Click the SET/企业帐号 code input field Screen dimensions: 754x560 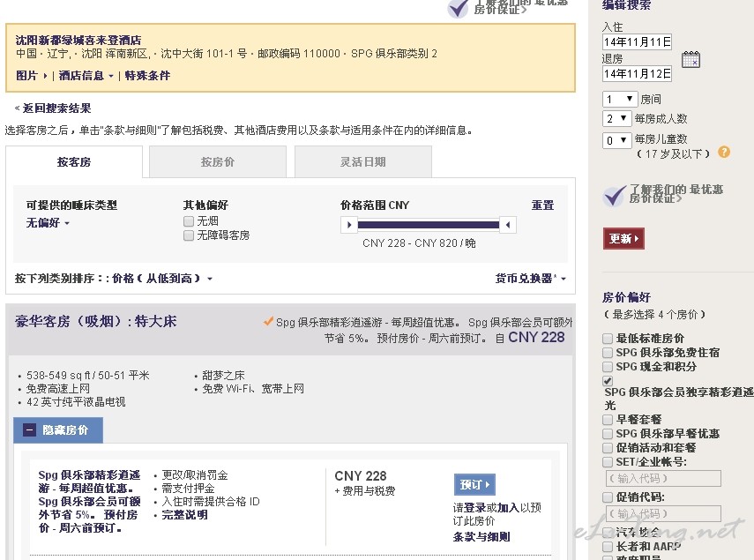(x=663, y=478)
